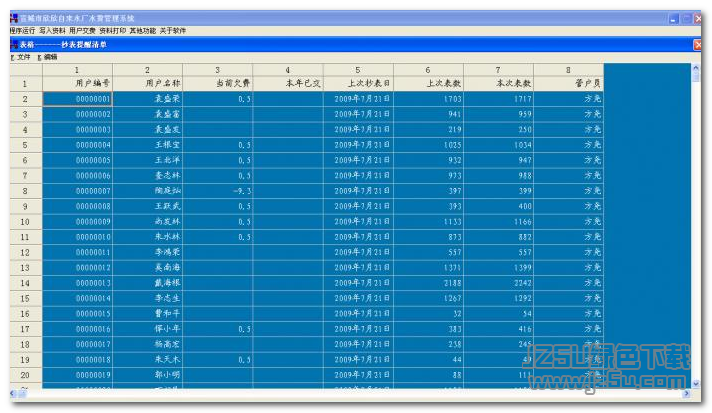
Task: Open the 文件 menu of the table window
Action: tap(21, 57)
